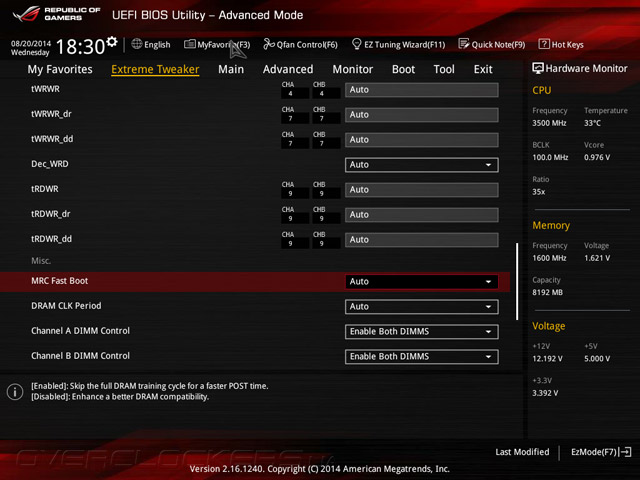Click the EzMode(F7) exit arrow icon
The width and height of the screenshot is (640, 480).
tap(625, 452)
